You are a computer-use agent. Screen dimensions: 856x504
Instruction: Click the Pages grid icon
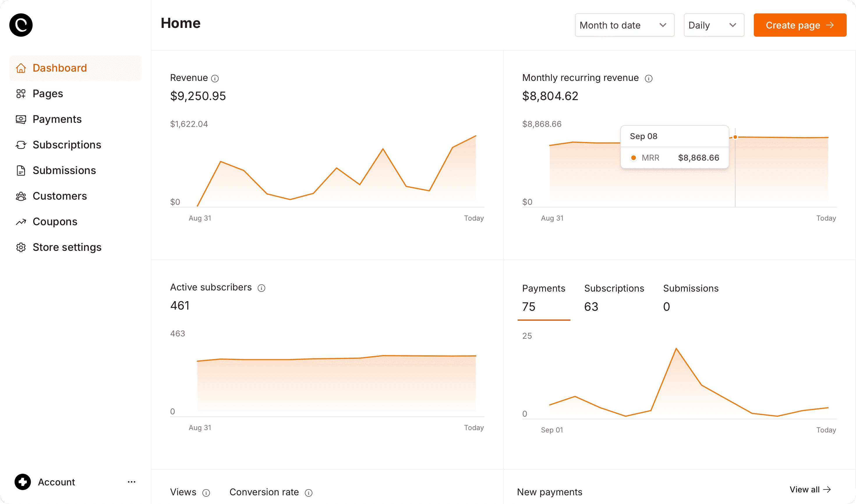[x=21, y=94]
